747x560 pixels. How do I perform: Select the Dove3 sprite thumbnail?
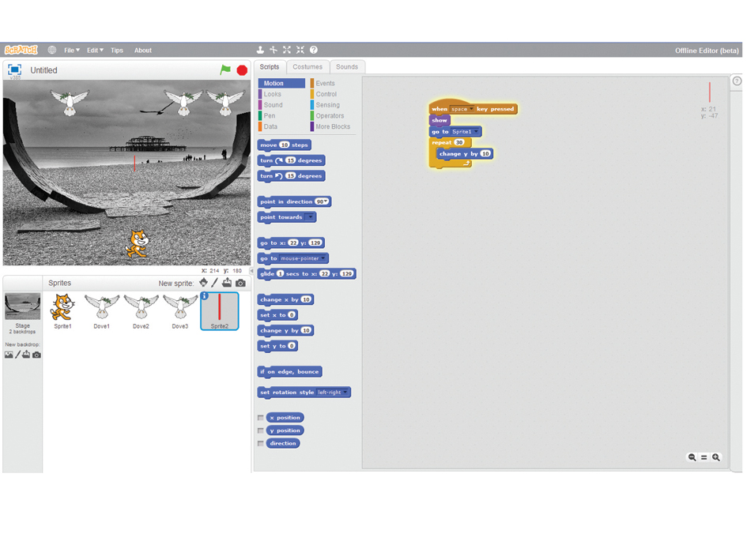(x=180, y=310)
